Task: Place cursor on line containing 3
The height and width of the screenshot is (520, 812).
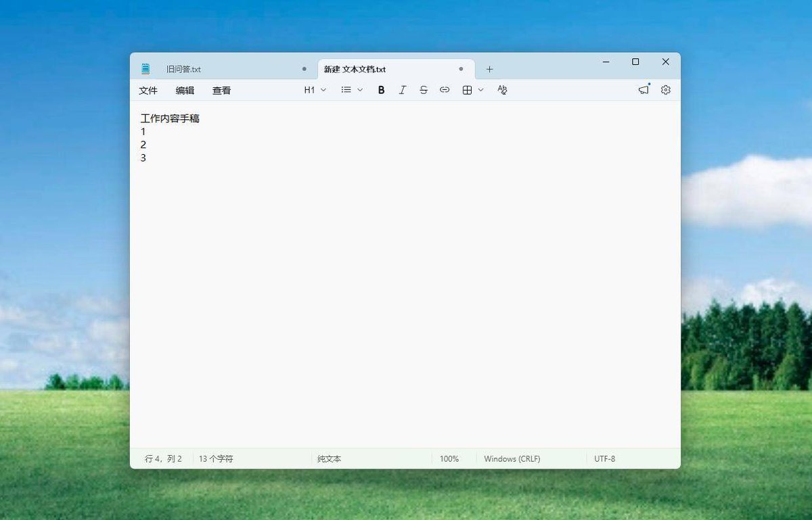Action: [x=143, y=158]
